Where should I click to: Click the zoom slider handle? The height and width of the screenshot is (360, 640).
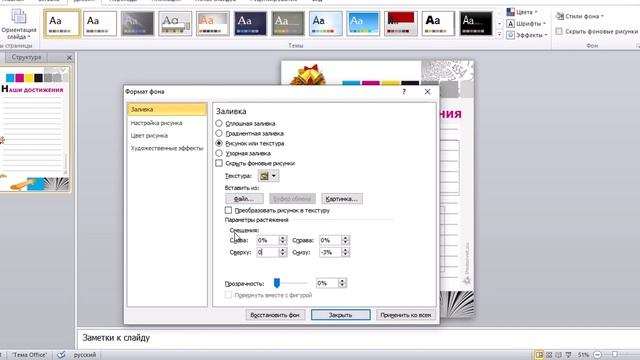click(x=615, y=355)
